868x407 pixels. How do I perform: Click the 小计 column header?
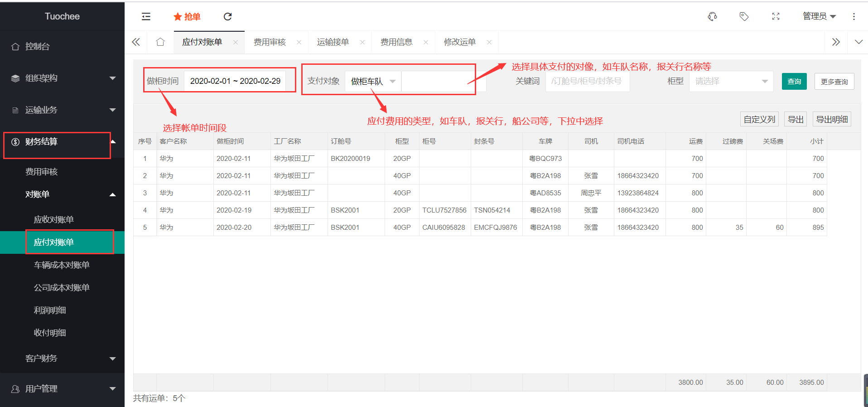coord(807,141)
